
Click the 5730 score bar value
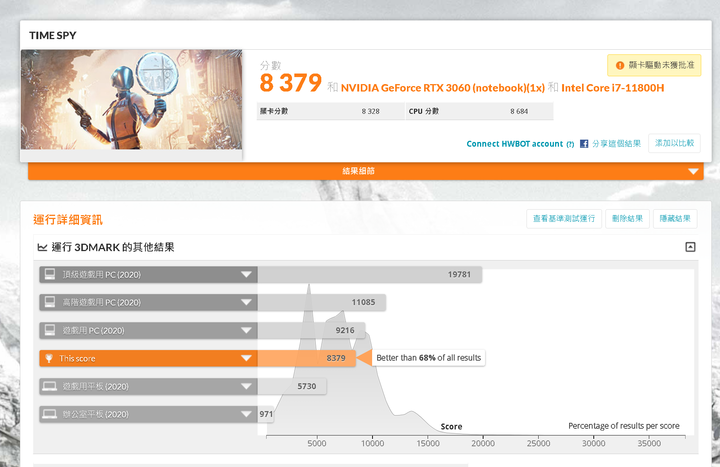pyautogui.click(x=307, y=386)
